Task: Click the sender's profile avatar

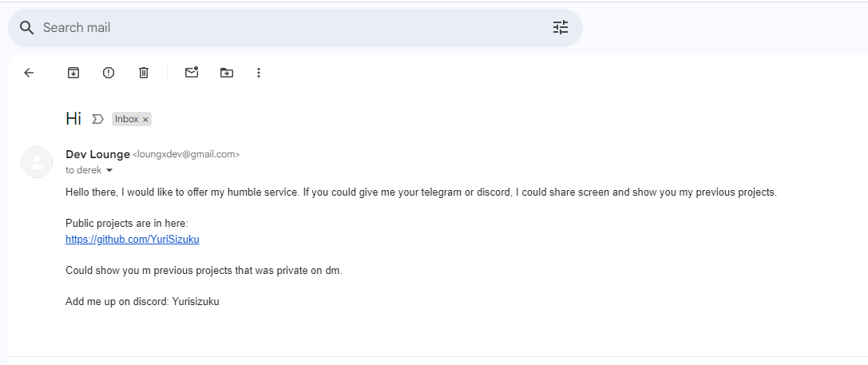Action: tap(37, 162)
